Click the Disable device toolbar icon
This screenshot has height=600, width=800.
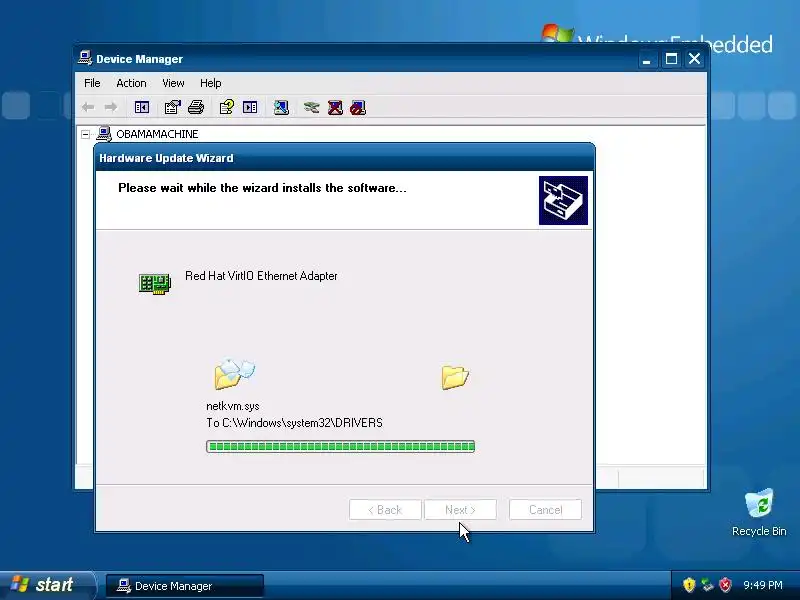tap(358, 107)
